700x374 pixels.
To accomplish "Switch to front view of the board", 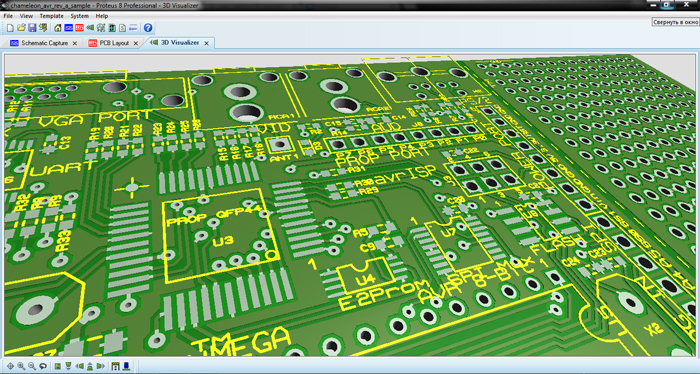I will [68, 366].
